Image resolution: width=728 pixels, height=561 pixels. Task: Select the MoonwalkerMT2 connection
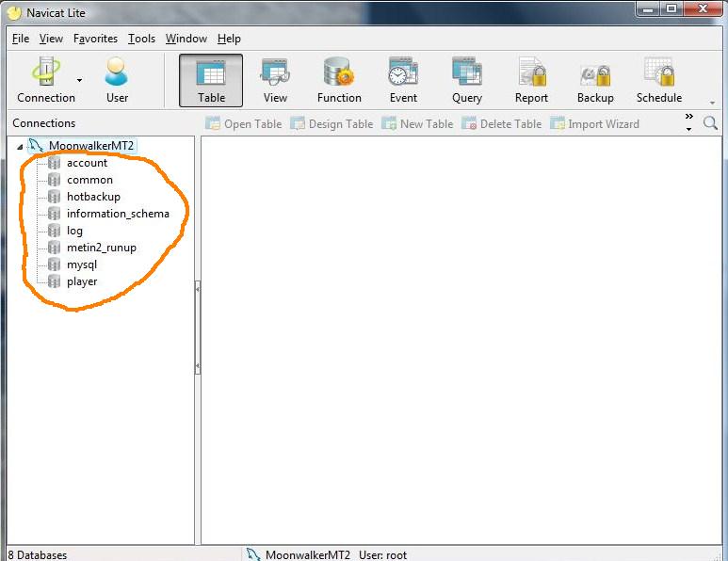tap(91, 146)
